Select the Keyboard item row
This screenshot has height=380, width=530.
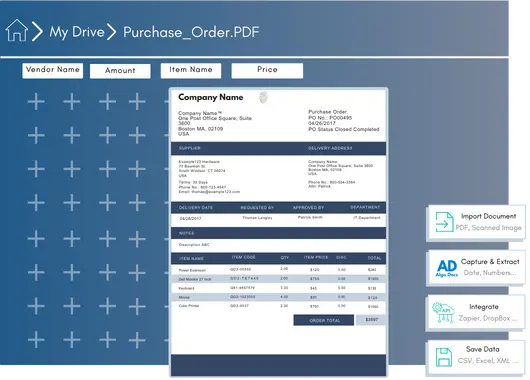pyautogui.click(x=278, y=288)
